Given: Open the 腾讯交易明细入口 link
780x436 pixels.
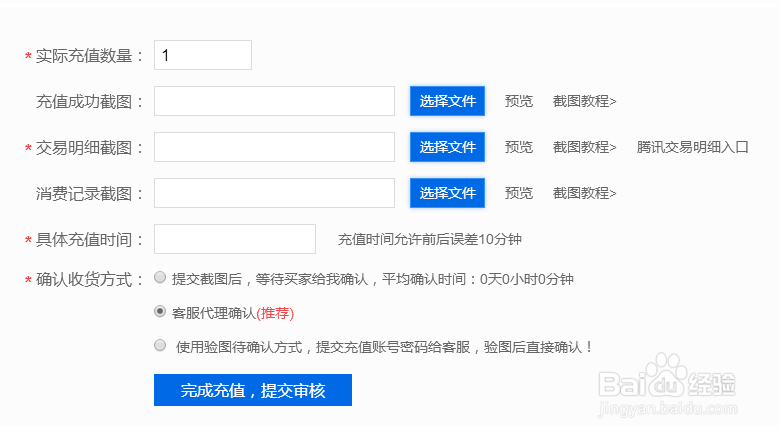Looking at the screenshot, I should (692, 147).
